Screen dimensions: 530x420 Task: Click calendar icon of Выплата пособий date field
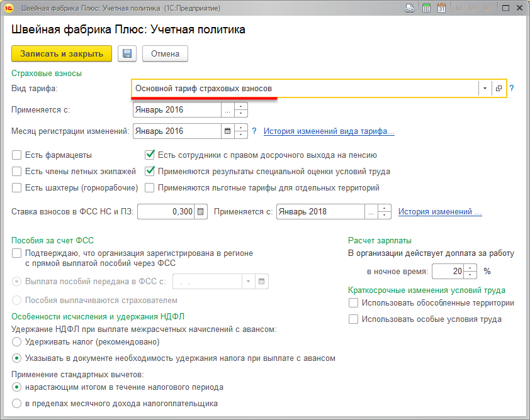pos(261,281)
